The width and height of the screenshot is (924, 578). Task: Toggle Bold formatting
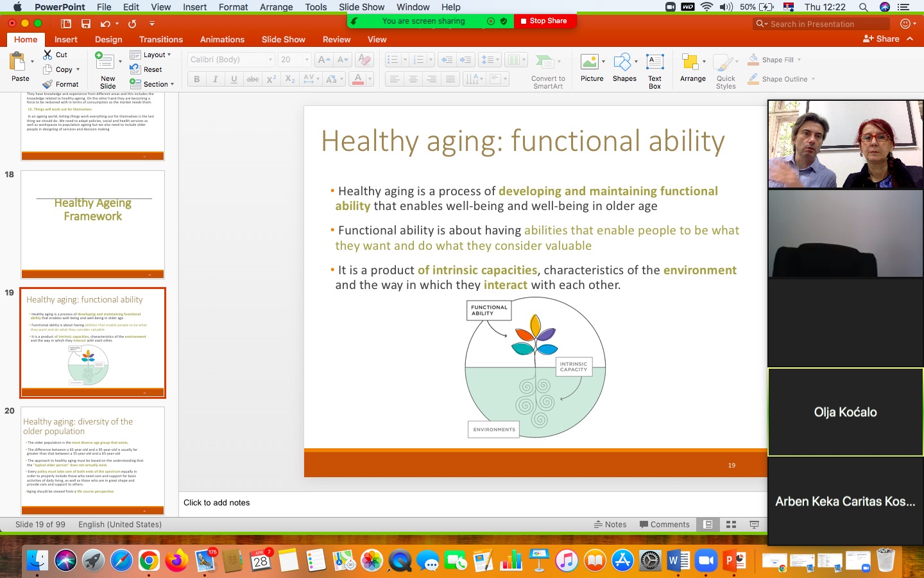(x=196, y=79)
